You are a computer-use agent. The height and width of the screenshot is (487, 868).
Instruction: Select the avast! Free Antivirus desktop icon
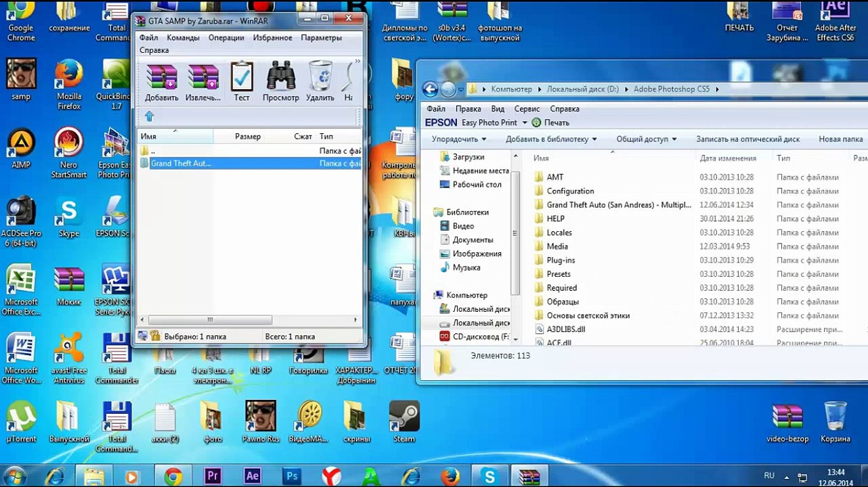(68, 358)
